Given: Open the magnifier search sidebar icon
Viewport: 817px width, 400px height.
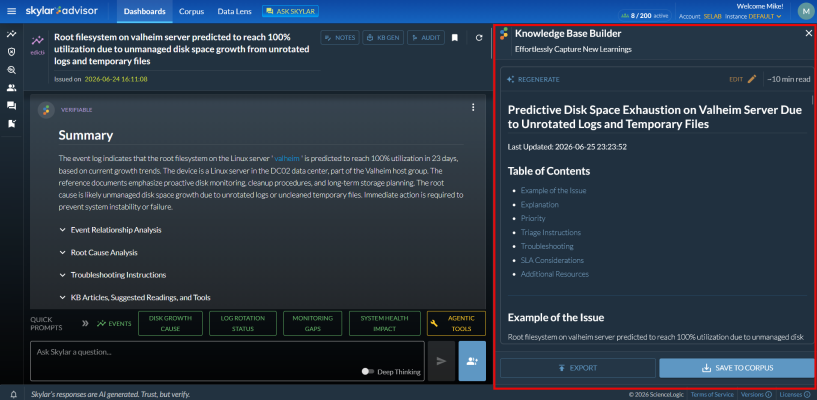Looking at the screenshot, I should pos(11,70).
